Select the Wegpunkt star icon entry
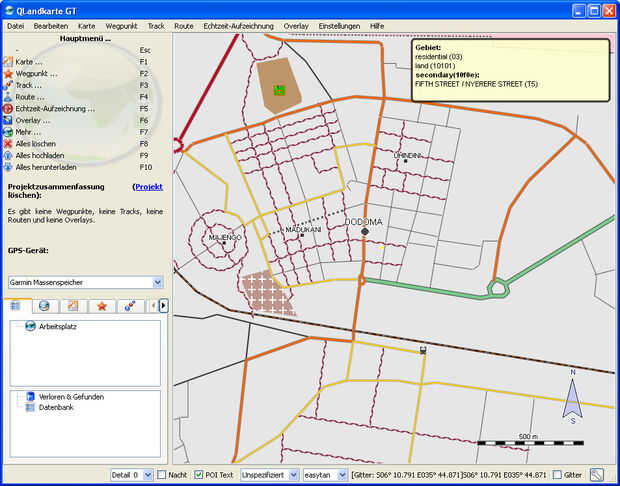 (8, 74)
